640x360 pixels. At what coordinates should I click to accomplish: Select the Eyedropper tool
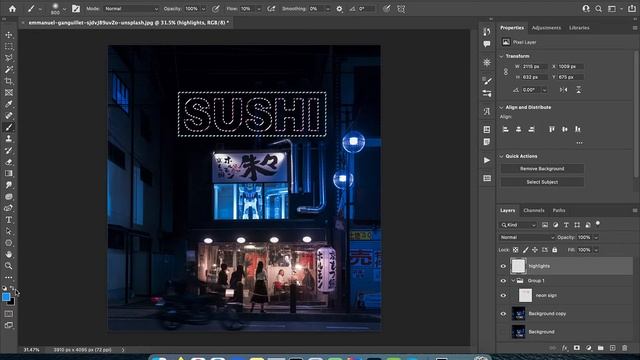(x=9, y=104)
